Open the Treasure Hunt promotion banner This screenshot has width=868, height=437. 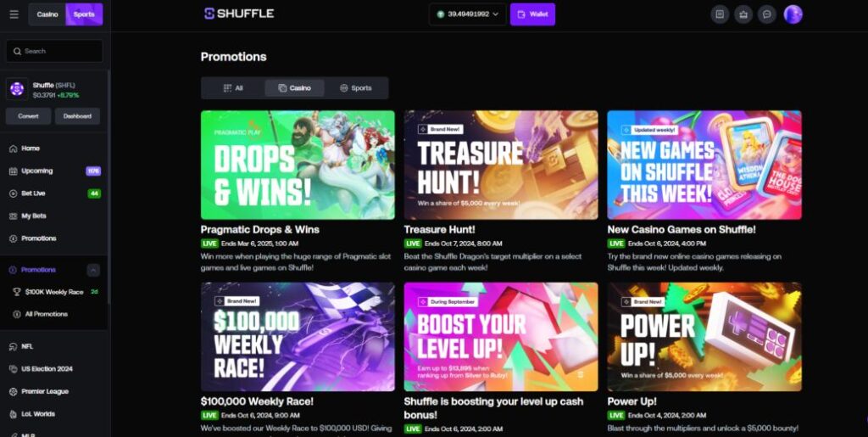coord(500,165)
